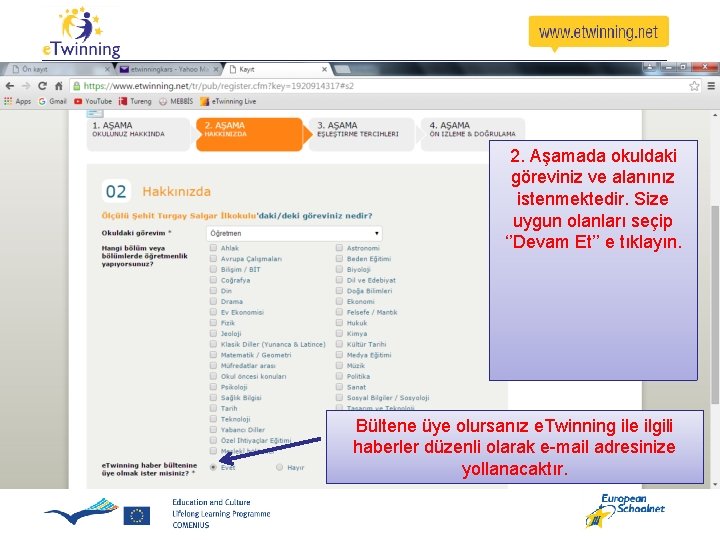Tick the Drama checkbox
The width and height of the screenshot is (720, 540).
(213, 301)
